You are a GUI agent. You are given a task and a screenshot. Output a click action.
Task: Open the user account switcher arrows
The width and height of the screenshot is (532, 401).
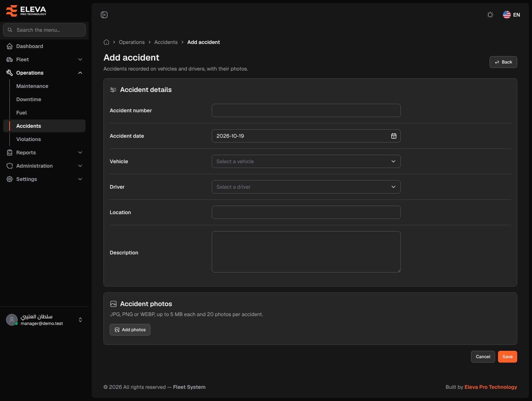pyautogui.click(x=81, y=320)
